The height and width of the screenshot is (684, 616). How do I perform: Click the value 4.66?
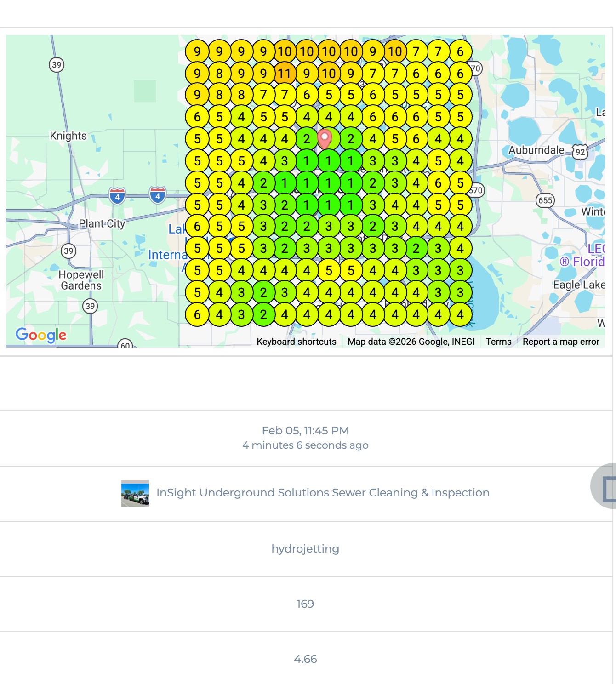click(x=305, y=659)
